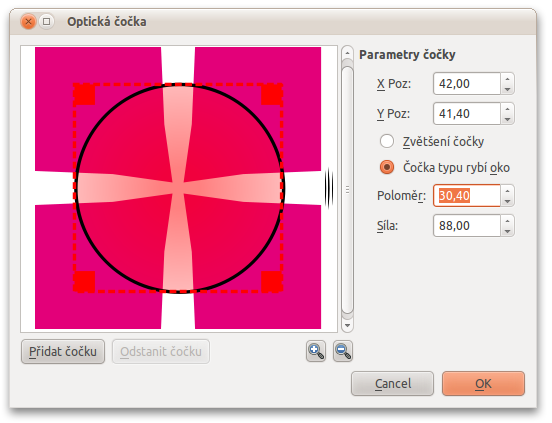Click the bottom-left red lens handle
The image size is (552, 423).
click(x=84, y=282)
